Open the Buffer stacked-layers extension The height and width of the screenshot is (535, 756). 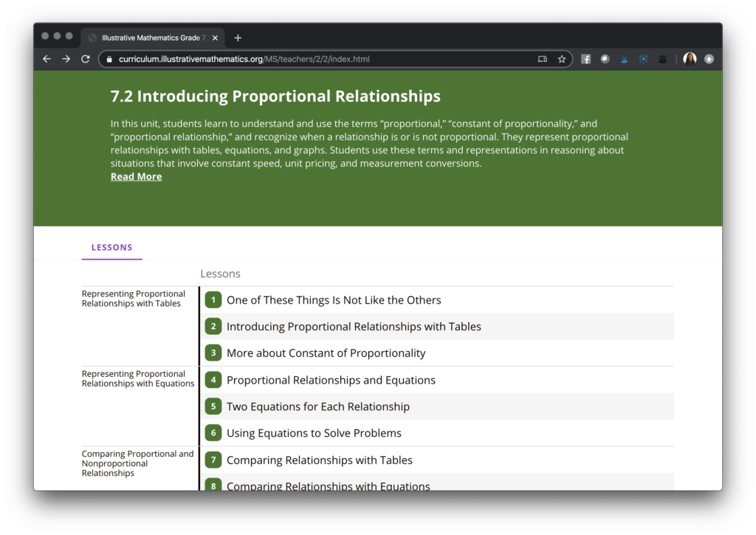click(x=662, y=59)
